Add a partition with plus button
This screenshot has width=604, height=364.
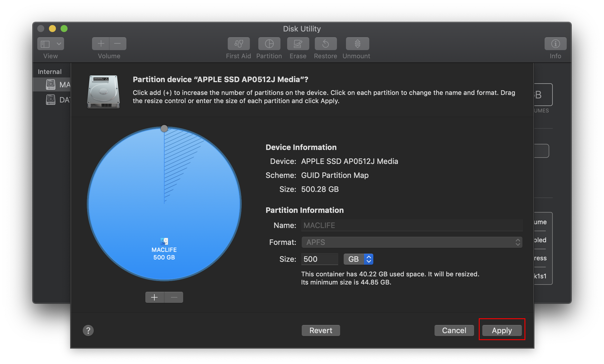point(155,297)
